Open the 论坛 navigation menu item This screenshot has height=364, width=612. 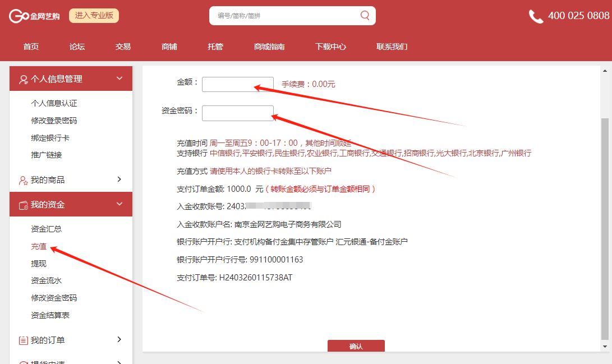point(77,47)
